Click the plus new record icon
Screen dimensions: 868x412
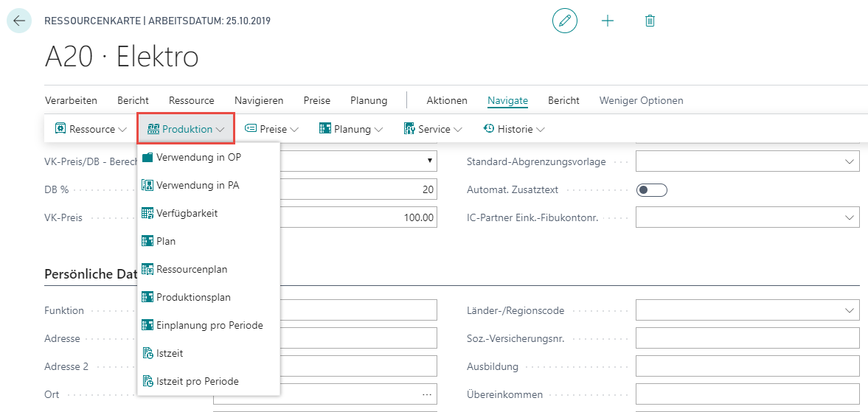608,21
